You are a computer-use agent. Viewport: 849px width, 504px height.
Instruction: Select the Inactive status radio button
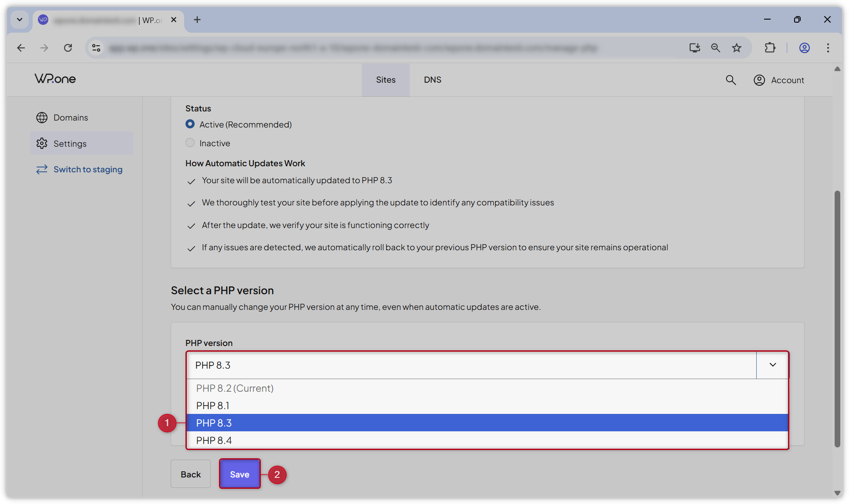[x=190, y=142]
